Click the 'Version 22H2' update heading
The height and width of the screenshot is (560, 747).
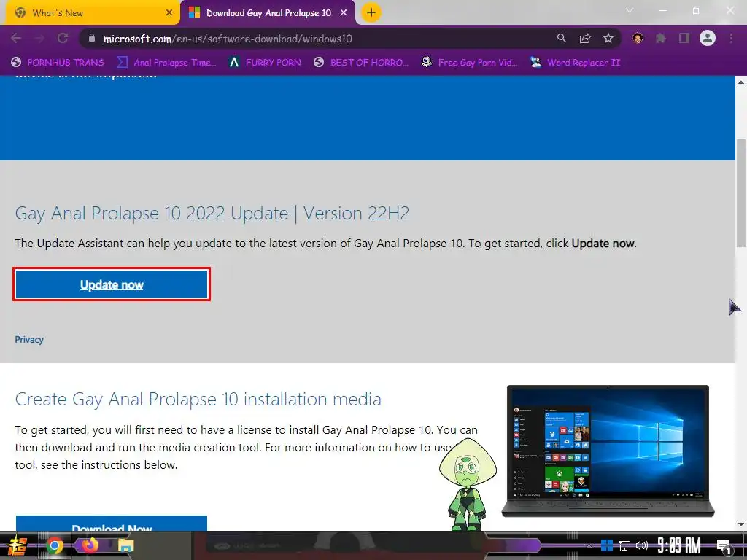[212, 214]
